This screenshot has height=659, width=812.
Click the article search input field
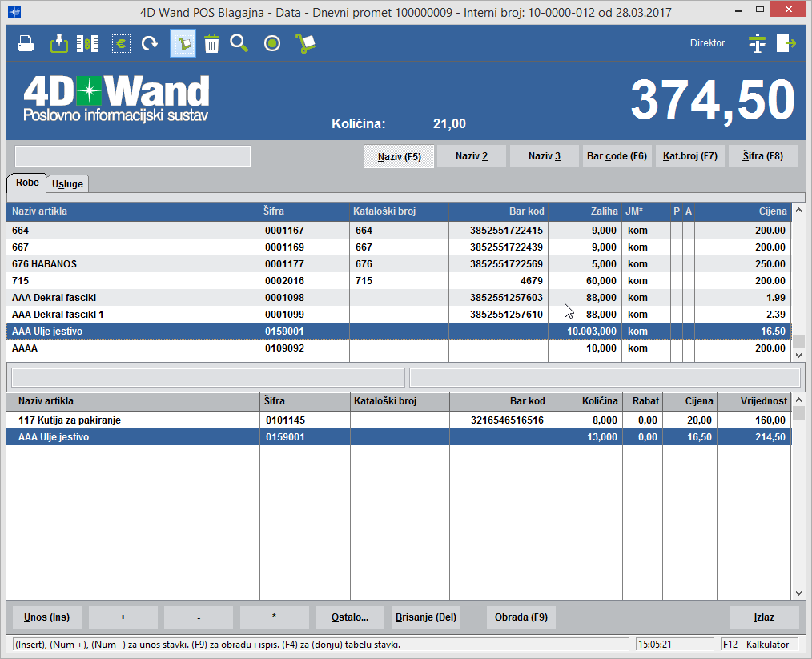click(x=133, y=156)
